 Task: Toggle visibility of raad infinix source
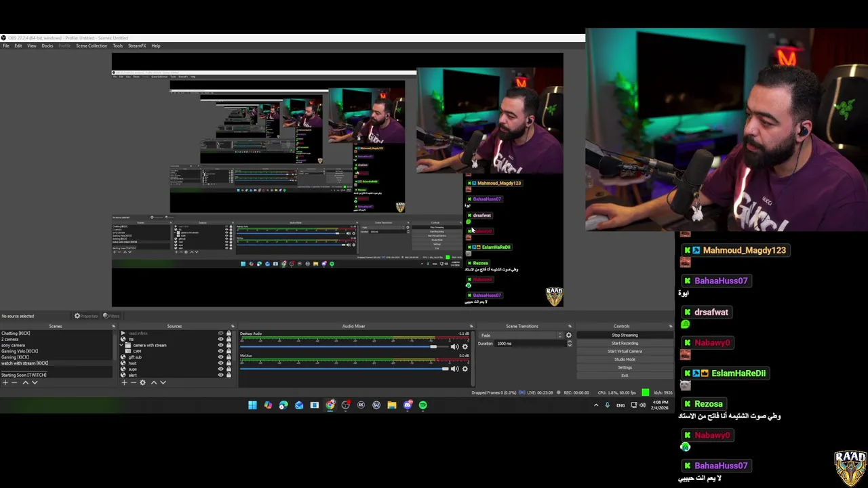[220, 333]
